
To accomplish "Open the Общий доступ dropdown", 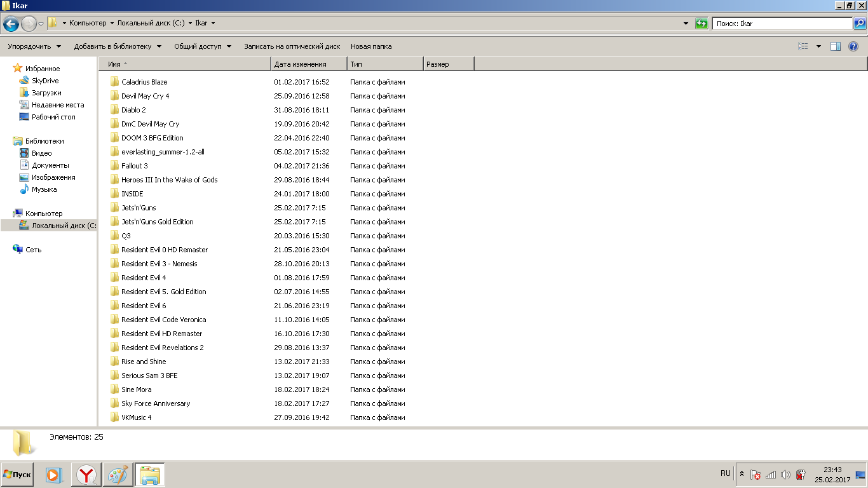I will [x=203, y=46].
